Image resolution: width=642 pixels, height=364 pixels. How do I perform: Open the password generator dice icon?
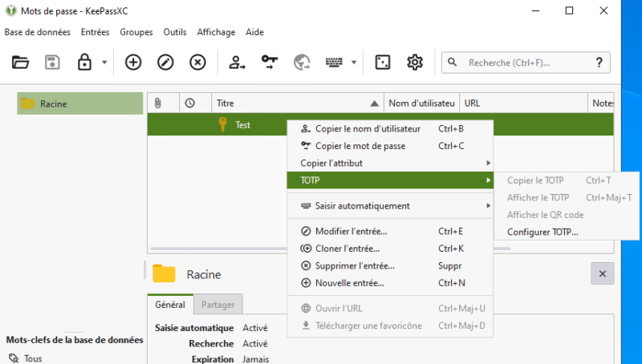(x=383, y=63)
